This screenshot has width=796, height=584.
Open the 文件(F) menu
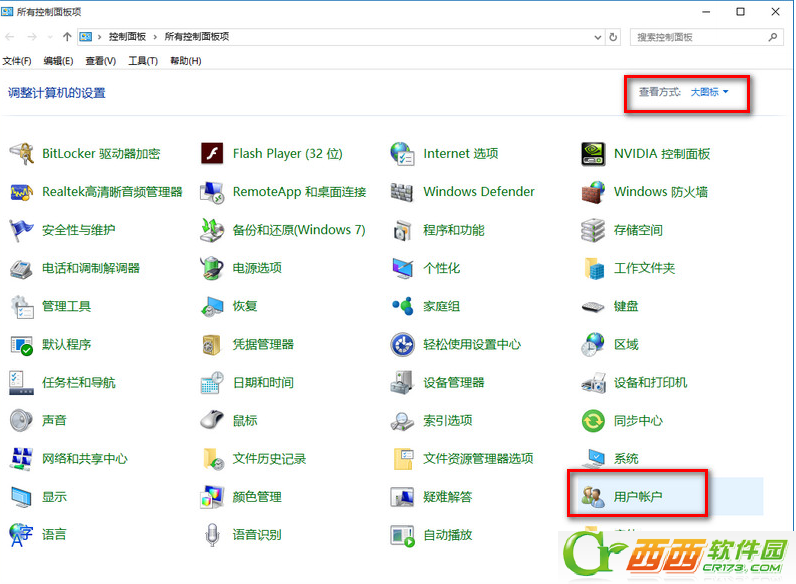pyautogui.click(x=17, y=61)
